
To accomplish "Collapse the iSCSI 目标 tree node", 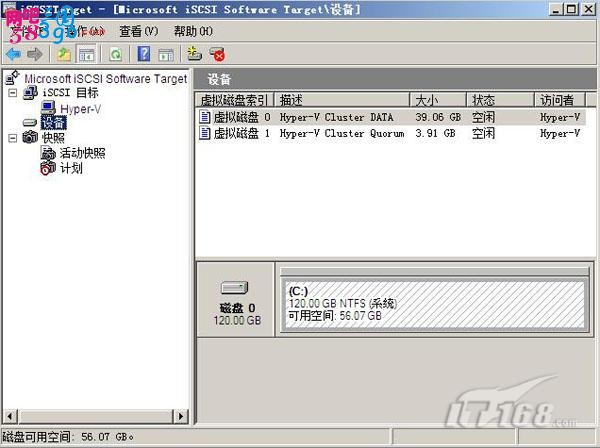I will [13, 93].
